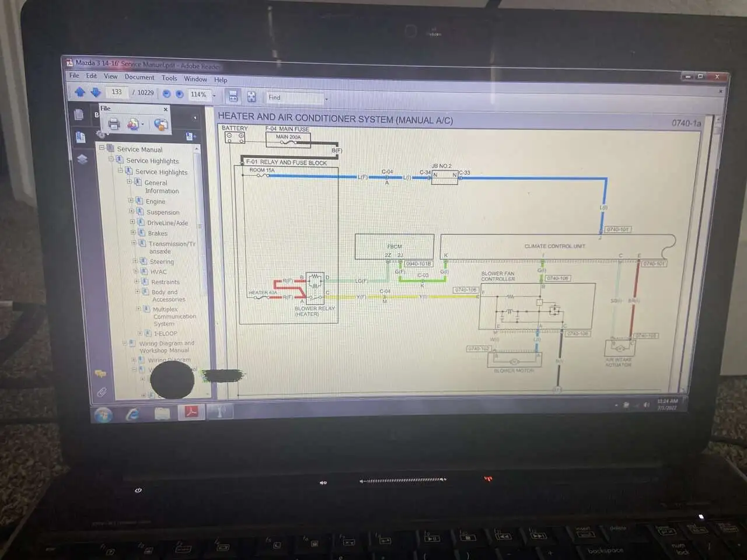The image size is (747, 560).
Task: Open the Tools menu
Action: click(x=169, y=78)
